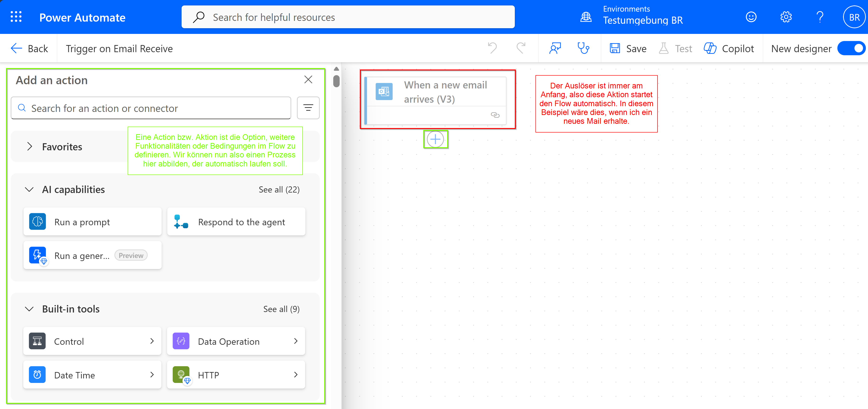Click the Control connector icon
This screenshot has height=409, width=868.
(x=38, y=341)
